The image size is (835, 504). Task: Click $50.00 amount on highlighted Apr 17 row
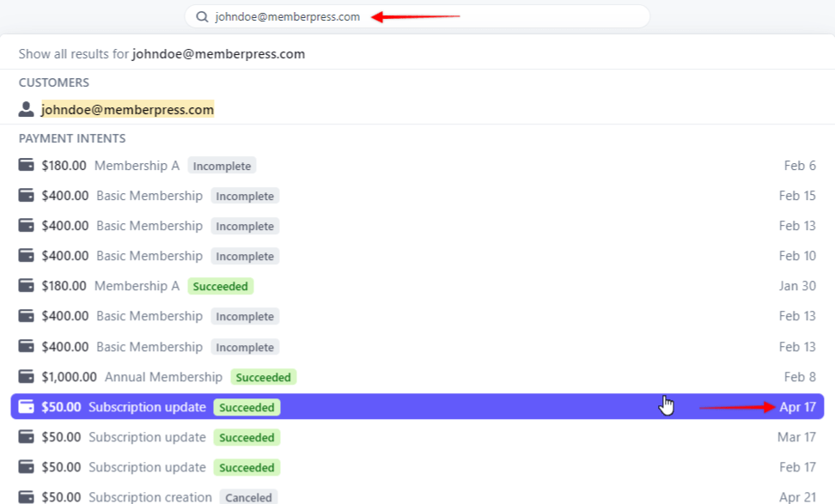pos(61,407)
